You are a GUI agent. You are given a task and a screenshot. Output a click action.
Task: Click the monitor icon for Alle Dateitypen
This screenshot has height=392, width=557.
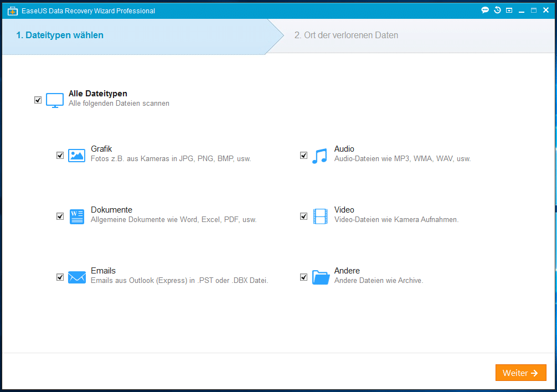click(x=55, y=100)
